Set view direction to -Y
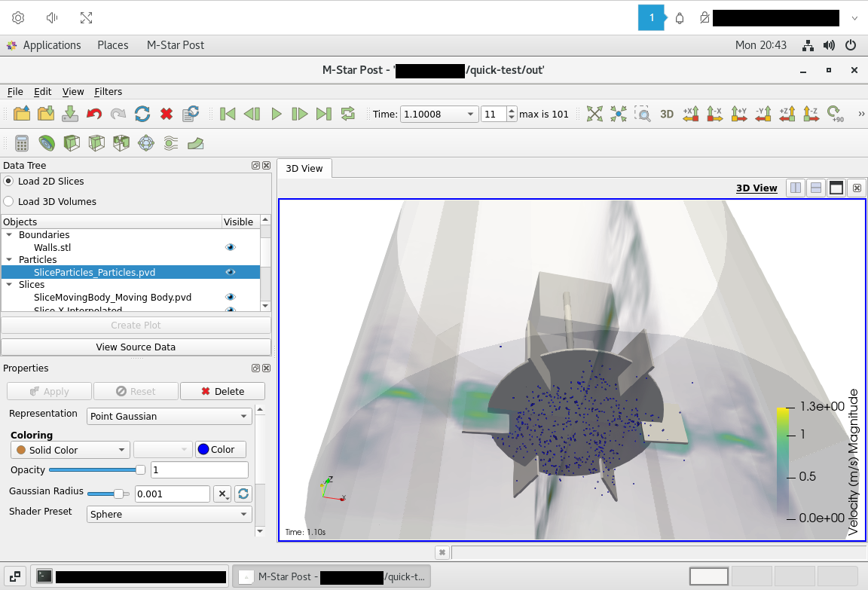868x590 pixels. click(x=763, y=114)
